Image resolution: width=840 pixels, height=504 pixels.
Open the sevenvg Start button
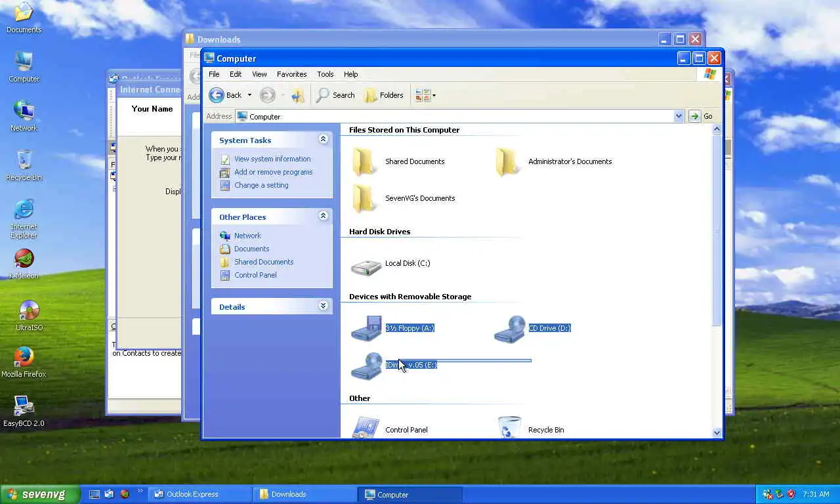[40, 494]
